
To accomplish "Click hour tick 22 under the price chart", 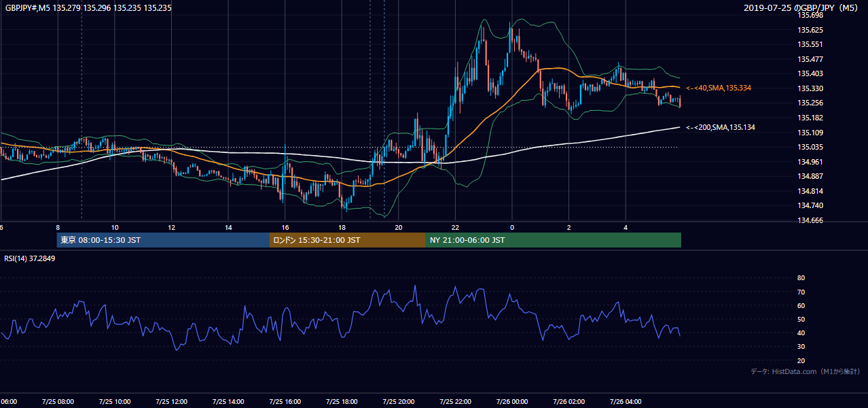I will point(455,228).
